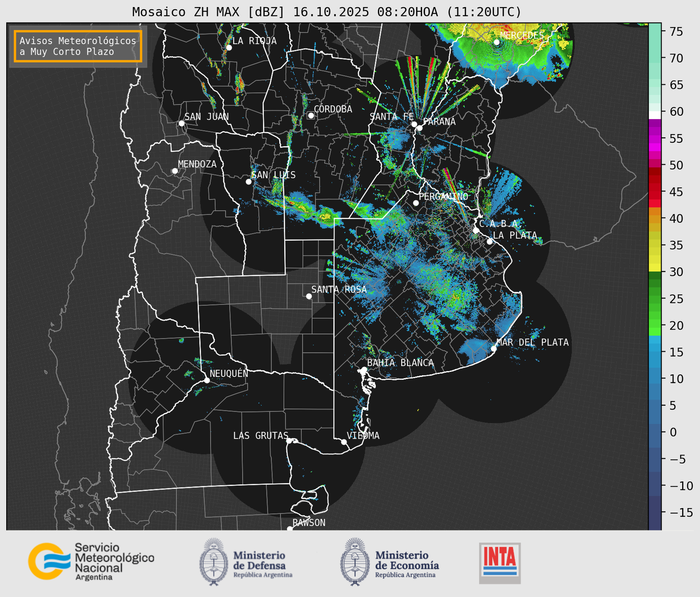The height and width of the screenshot is (597, 700).
Task: Click the Paraná city marker dot
Action: [x=420, y=128]
